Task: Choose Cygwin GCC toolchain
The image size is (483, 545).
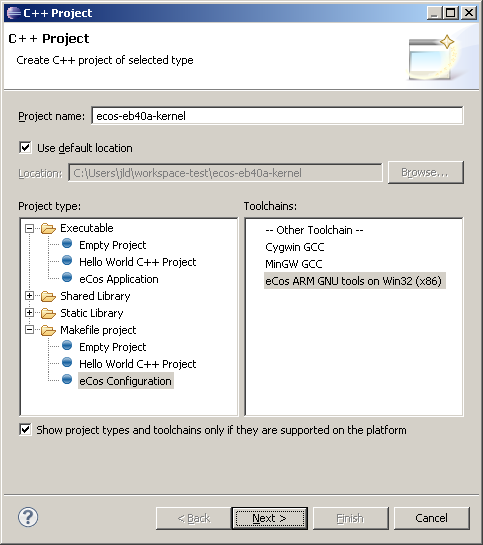Action: [295, 247]
